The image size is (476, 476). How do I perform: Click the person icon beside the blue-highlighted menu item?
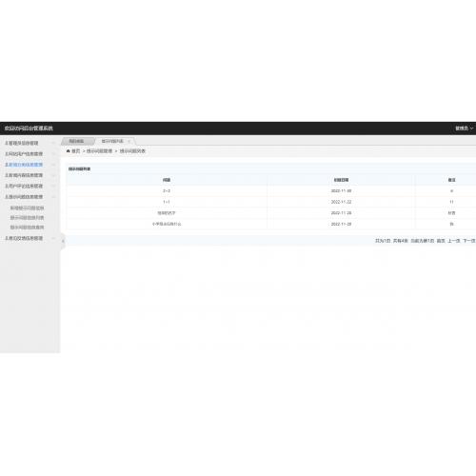[x=7, y=165]
